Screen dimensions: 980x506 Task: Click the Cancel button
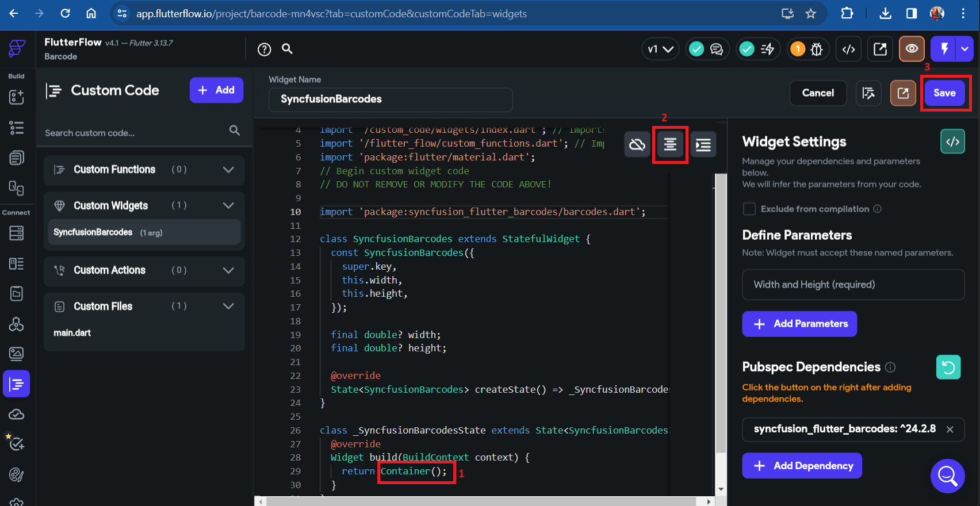(818, 93)
